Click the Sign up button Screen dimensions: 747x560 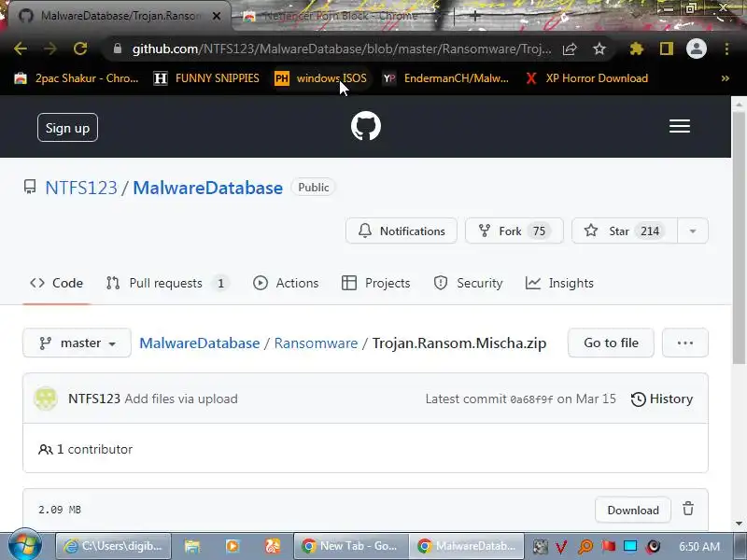pos(67,128)
